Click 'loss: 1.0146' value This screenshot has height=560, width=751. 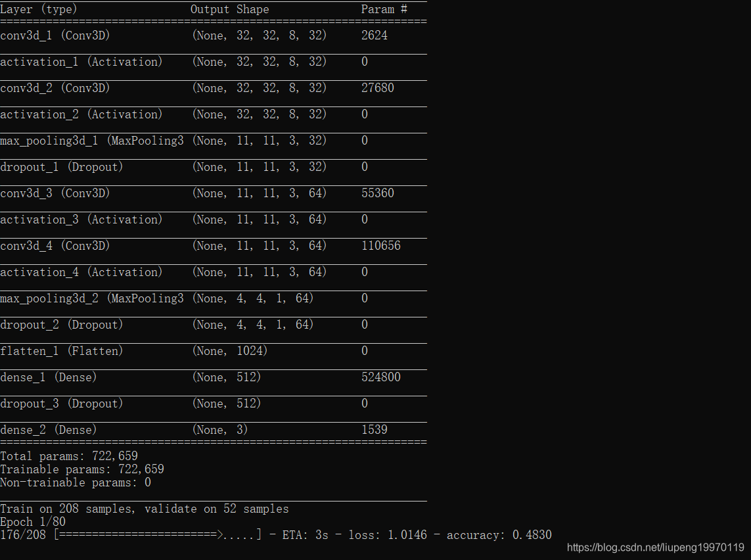388,536
